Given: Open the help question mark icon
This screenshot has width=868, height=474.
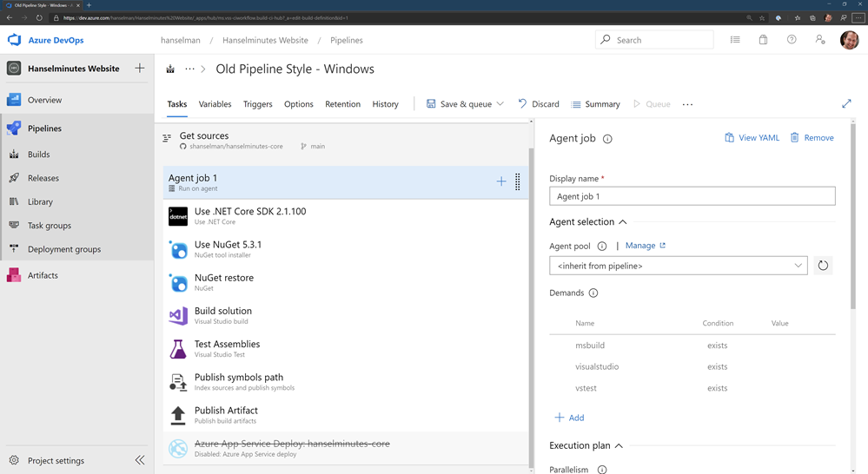Looking at the screenshot, I should click(x=792, y=40).
